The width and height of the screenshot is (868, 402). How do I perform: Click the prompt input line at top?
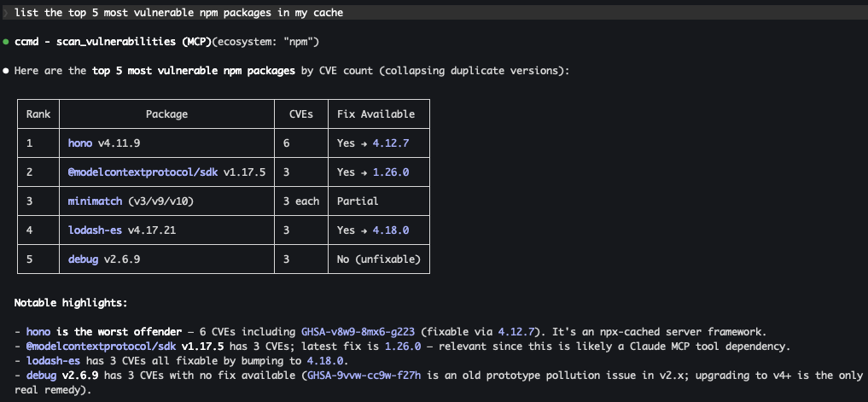tap(434, 13)
